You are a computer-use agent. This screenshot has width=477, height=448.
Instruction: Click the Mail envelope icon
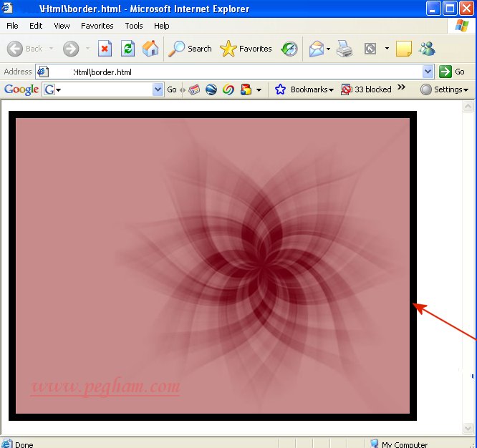[x=317, y=49]
